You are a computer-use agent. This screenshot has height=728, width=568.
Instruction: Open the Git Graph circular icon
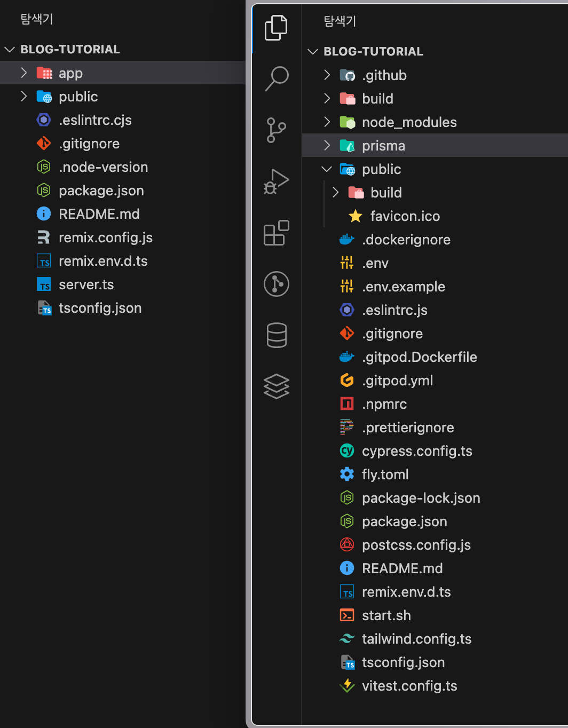pyautogui.click(x=277, y=284)
